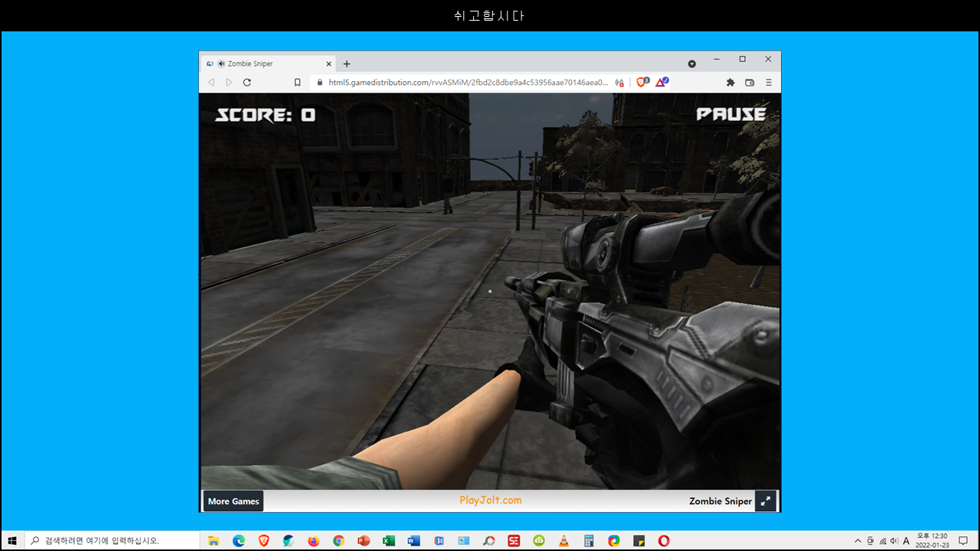This screenshot has width=980, height=551.
Task: Launch Microsoft Edge from the taskbar
Action: (x=239, y=540)
